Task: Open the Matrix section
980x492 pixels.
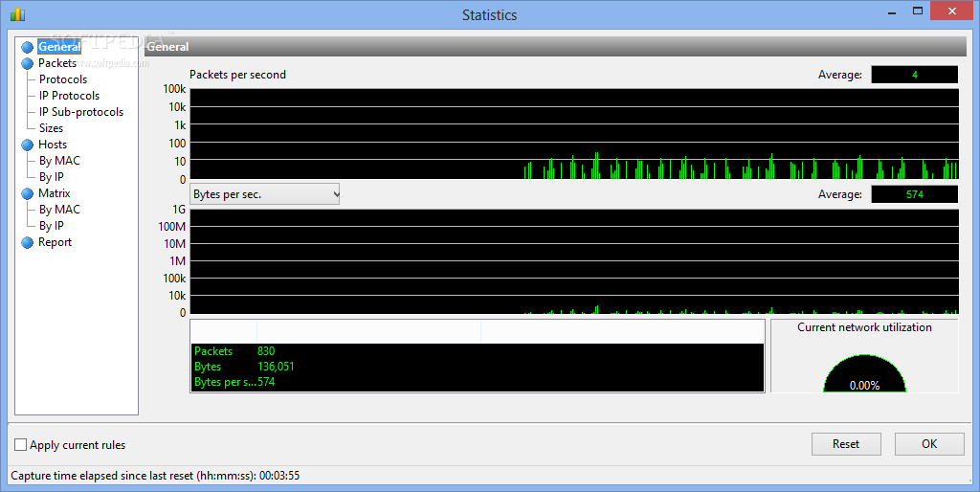Action: 54,193
